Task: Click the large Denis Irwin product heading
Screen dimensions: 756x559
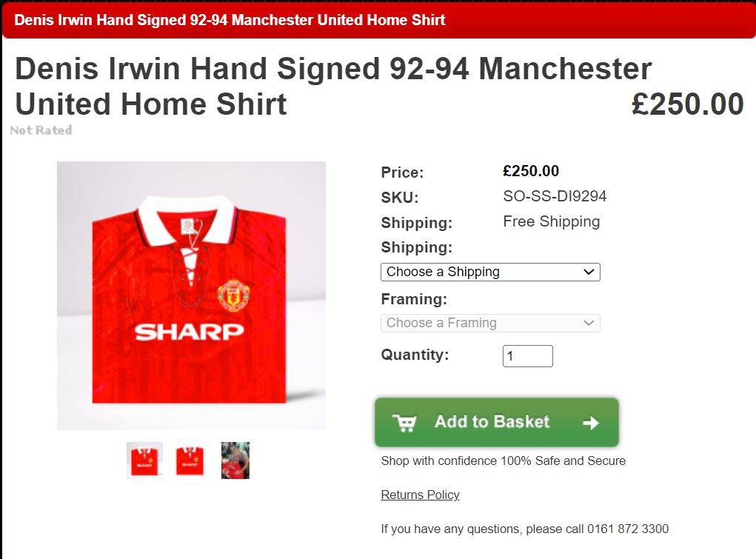Action: [x=333, y=87]
